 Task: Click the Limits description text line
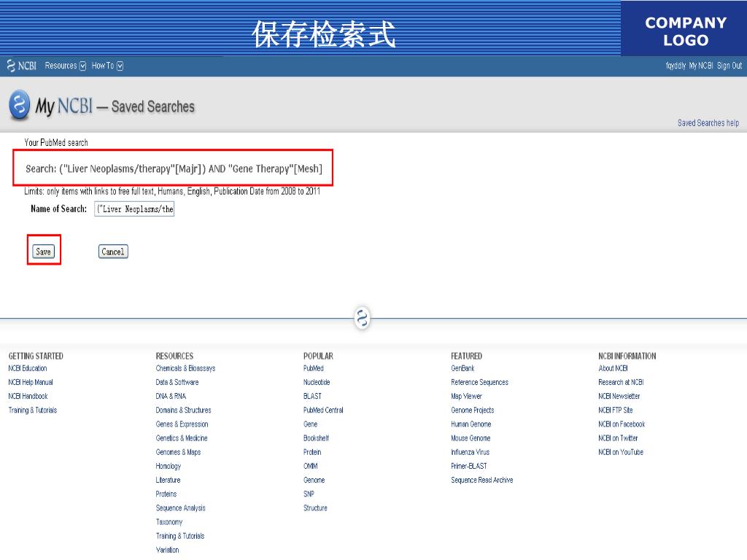(172, 192)
